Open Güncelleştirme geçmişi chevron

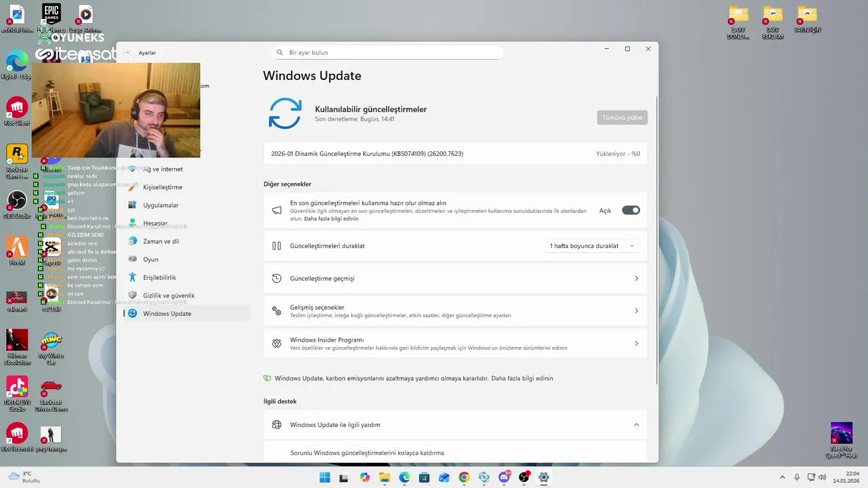click(x=636, y=279)
